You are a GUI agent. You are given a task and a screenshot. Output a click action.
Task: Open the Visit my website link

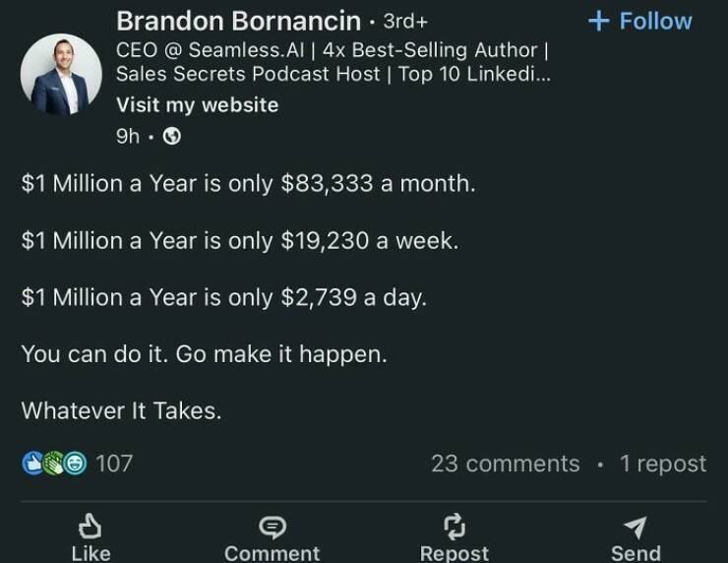pos(198,105)
